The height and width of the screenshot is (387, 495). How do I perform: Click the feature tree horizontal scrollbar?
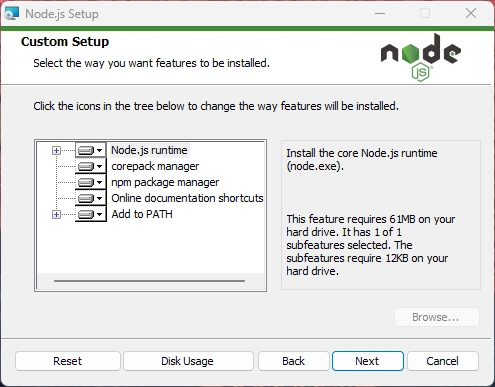coord(149,281)
